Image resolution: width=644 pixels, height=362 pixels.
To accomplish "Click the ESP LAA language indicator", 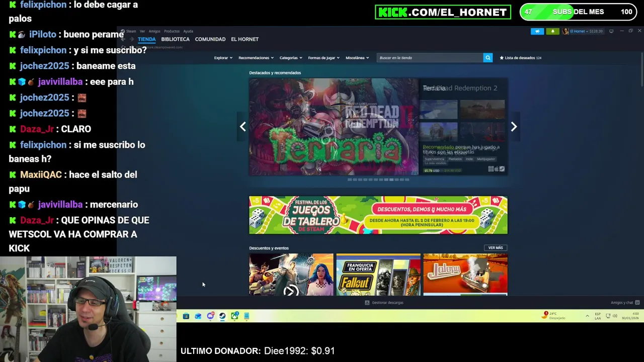I will tap(598, 316).
